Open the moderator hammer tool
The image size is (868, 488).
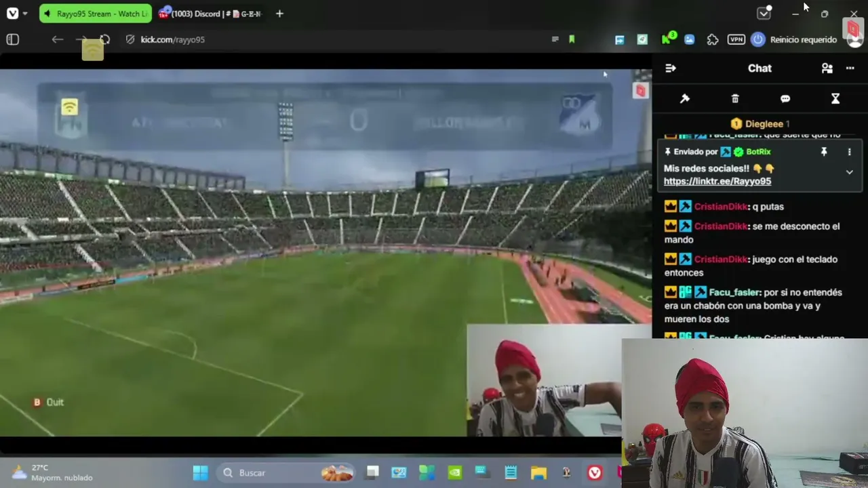pyautogui.click(x=685, y=99)
